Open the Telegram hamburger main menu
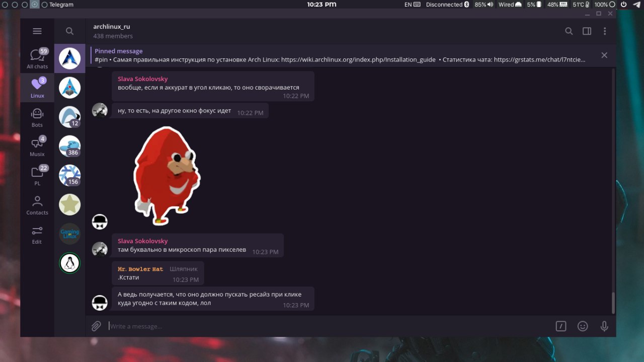Image resolution: width=644 pixels, height=362 pixels. click(x=37, y=31)
